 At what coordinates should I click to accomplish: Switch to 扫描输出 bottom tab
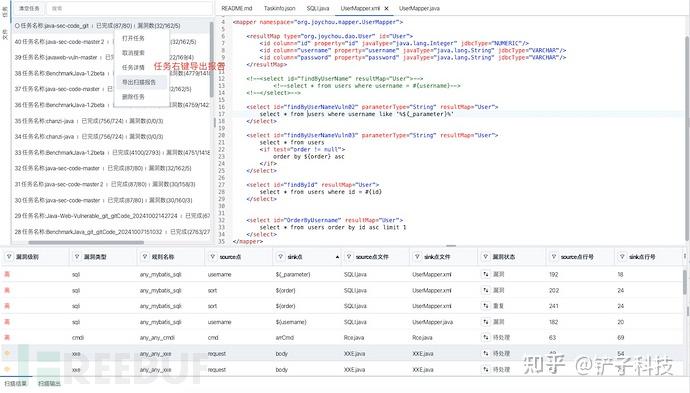[x=49, y=384]
